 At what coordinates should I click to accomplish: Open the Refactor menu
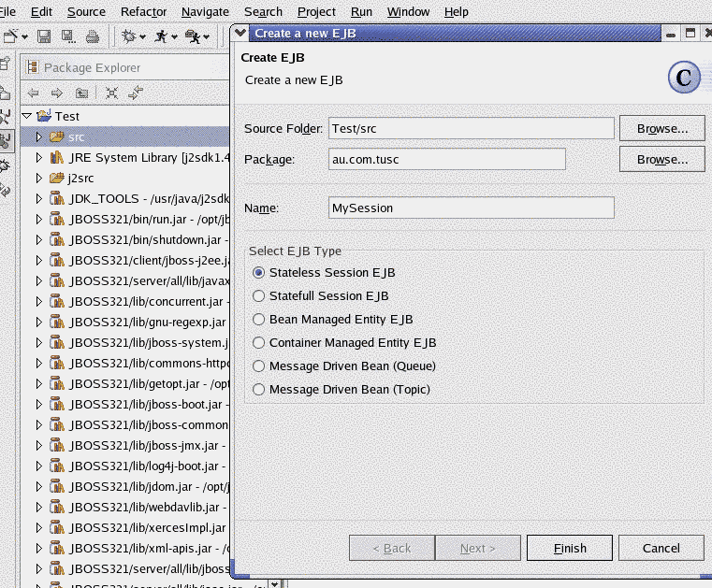(143, 12)
